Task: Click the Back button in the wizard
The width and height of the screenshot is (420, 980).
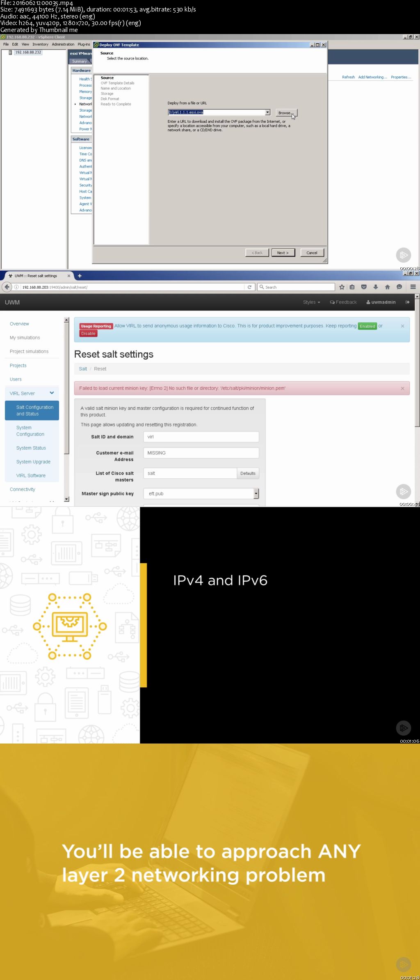Action: click(x=257, y=253)
